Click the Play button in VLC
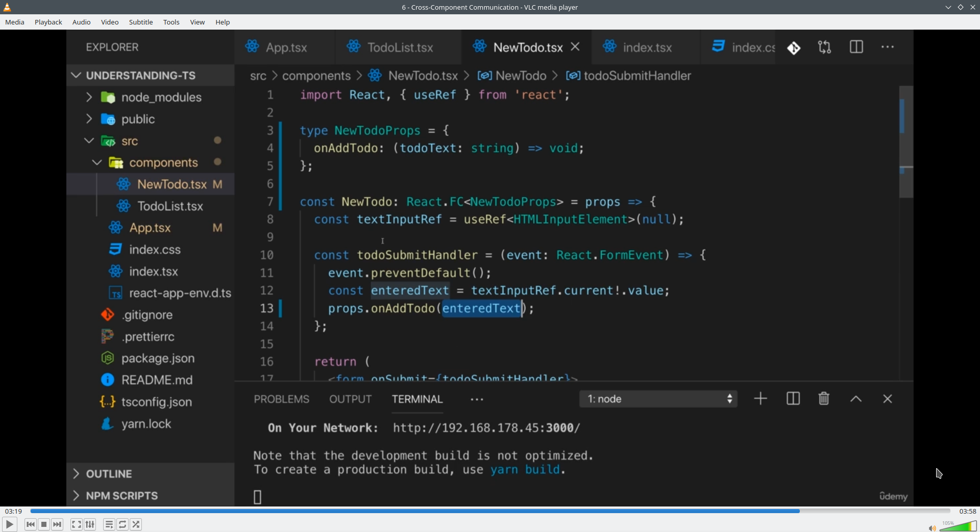980x532 pixels. [x=9, y=524]
